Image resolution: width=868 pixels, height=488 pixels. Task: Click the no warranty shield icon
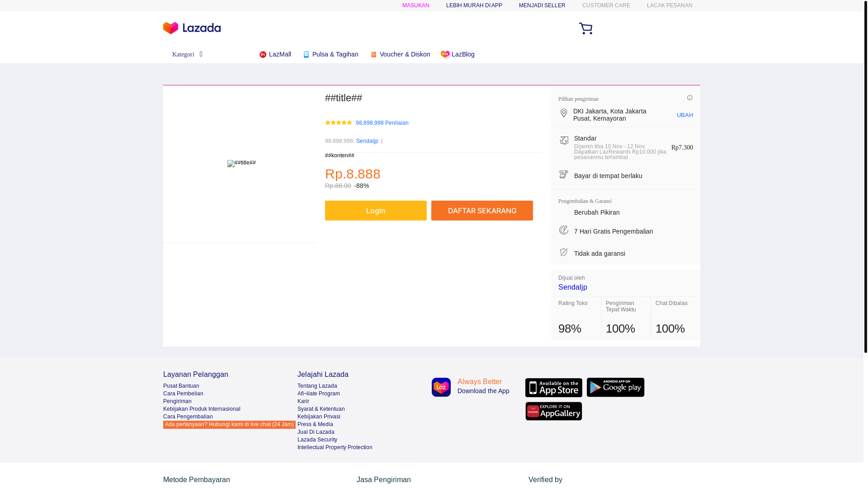(564, 252)
